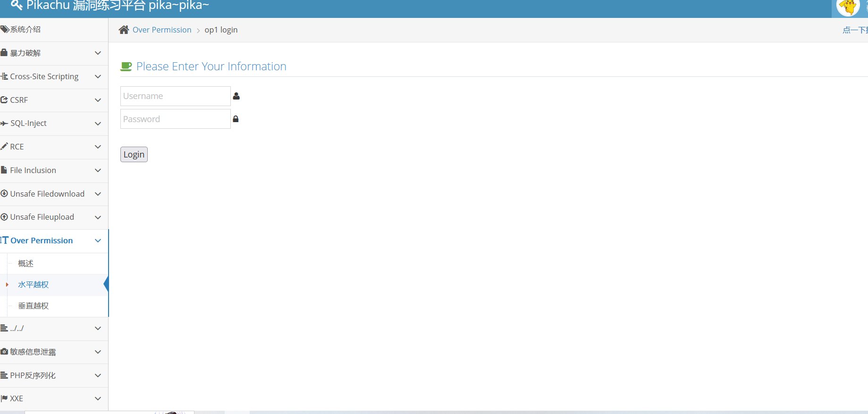Click the green coffee cup icon
The width and height of the screenshot is (868, 414).
pos(126,66)
